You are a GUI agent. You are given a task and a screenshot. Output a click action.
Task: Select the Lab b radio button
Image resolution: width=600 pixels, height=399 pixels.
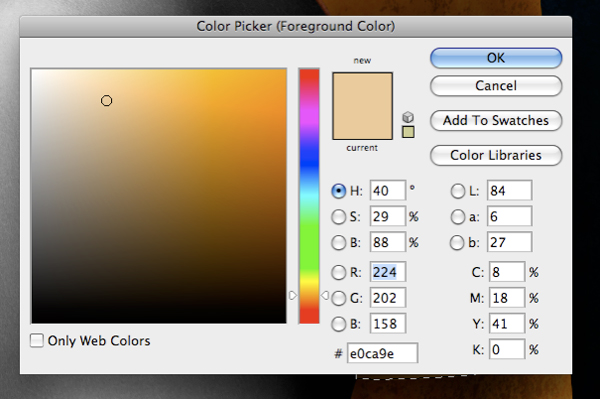458,243
